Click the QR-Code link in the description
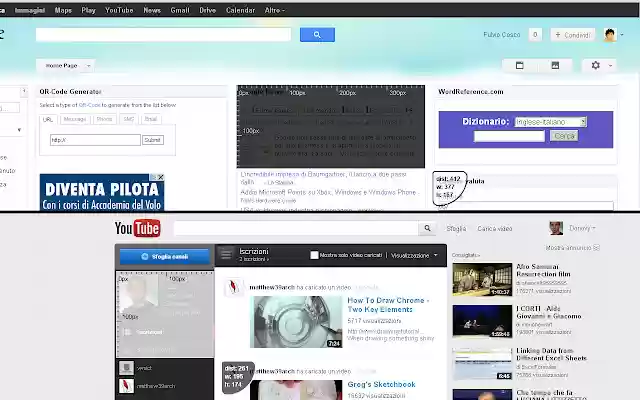The height and width of the screenshot is (400, 640). 89,105
